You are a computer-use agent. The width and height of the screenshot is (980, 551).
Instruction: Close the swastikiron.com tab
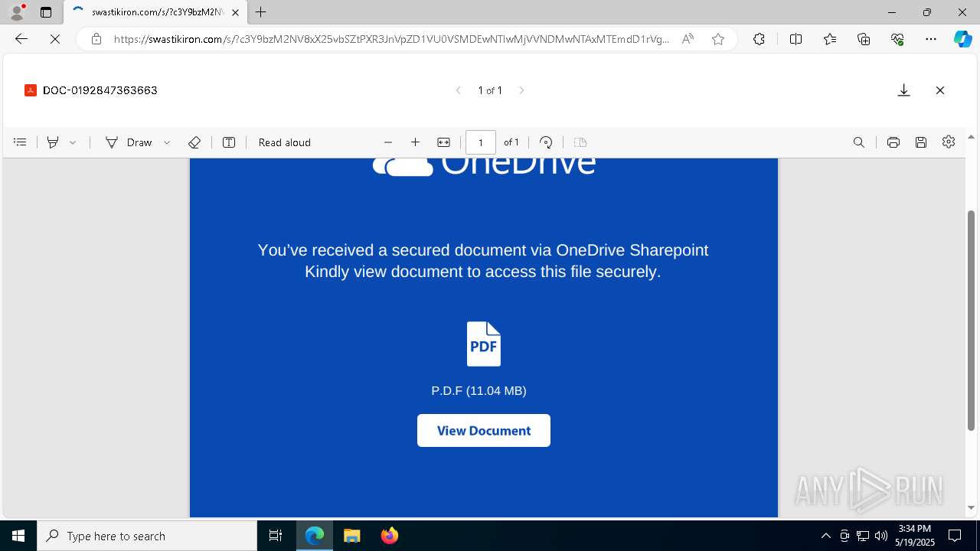[x=236, y=12]
